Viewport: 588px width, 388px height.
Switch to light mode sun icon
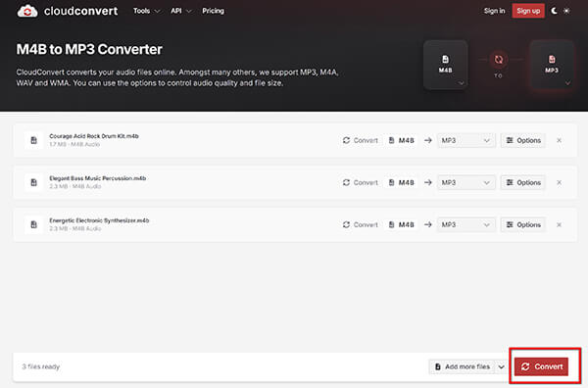coord(566,11)
